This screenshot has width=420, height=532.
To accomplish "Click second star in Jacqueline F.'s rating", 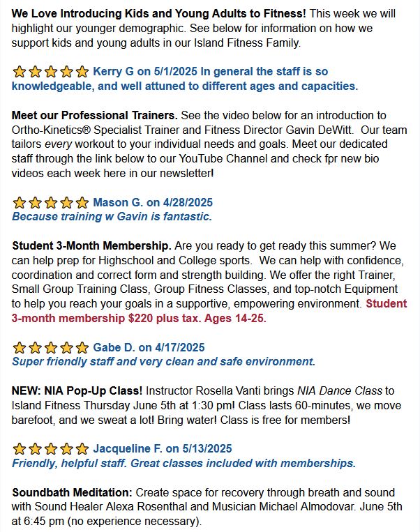I will 36,448.
